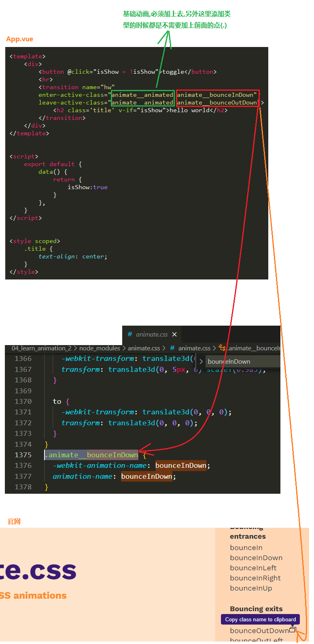Close the animate.css editor tab
This screenshot has height=644, width=314.
(174, 335)
